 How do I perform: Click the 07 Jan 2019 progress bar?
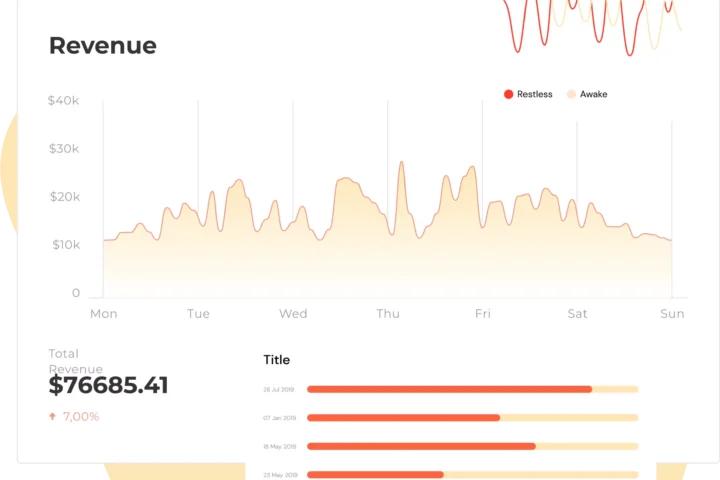(x=472, y=418)
